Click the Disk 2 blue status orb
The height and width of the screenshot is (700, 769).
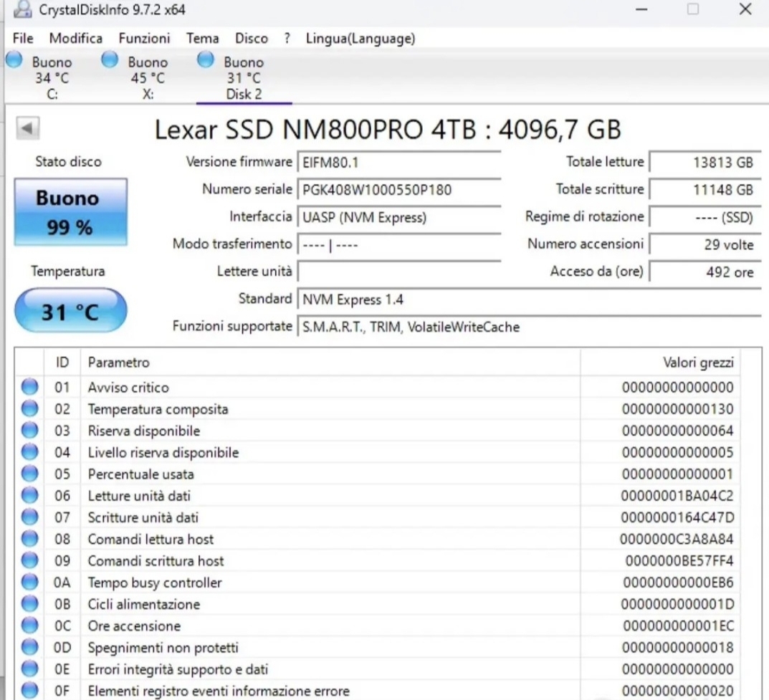coord(205,60)
